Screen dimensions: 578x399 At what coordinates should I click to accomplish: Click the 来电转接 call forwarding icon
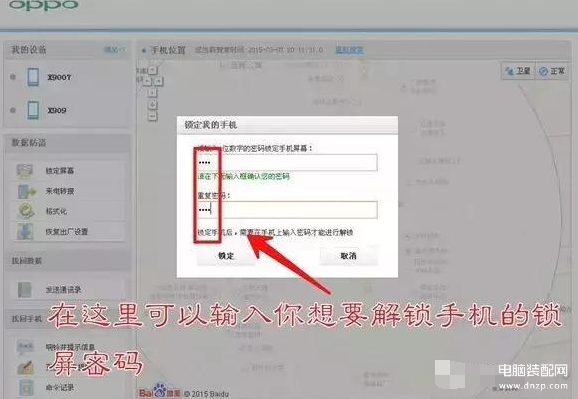click(27, 191)
